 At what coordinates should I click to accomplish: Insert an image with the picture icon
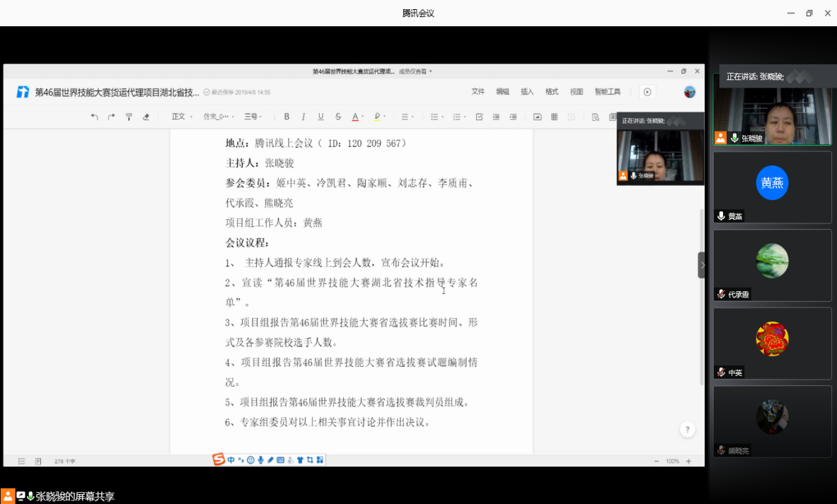click(x=537, y=117)
